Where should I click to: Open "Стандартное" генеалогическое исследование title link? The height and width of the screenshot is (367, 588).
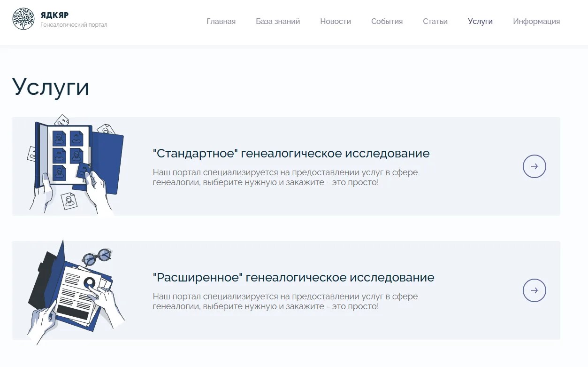click(291, 154)
